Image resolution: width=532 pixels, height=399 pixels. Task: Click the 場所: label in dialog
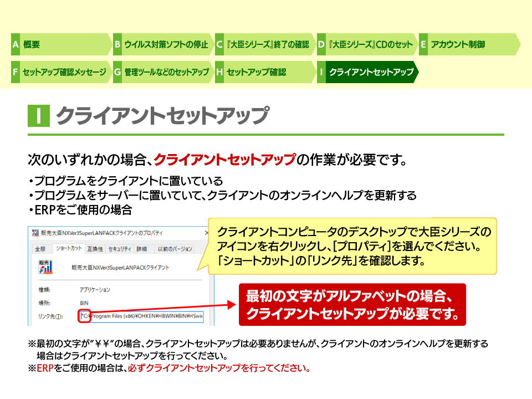pos(44,303)
